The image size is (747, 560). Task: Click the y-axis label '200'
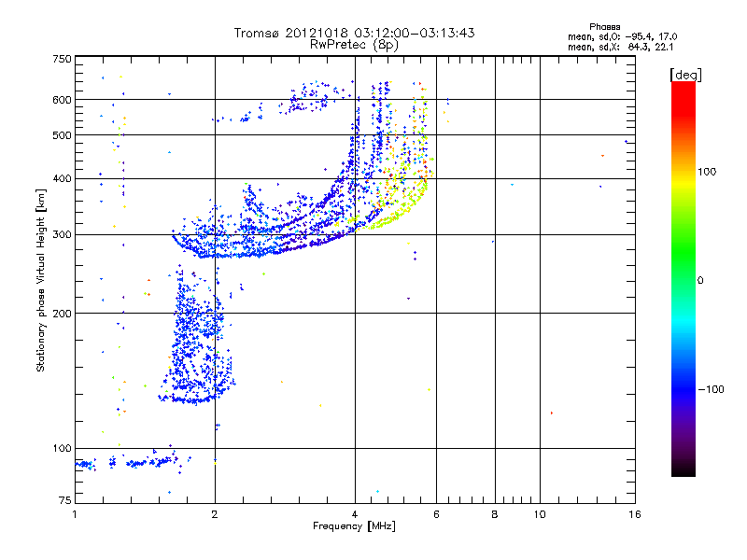tap(63, 314)
